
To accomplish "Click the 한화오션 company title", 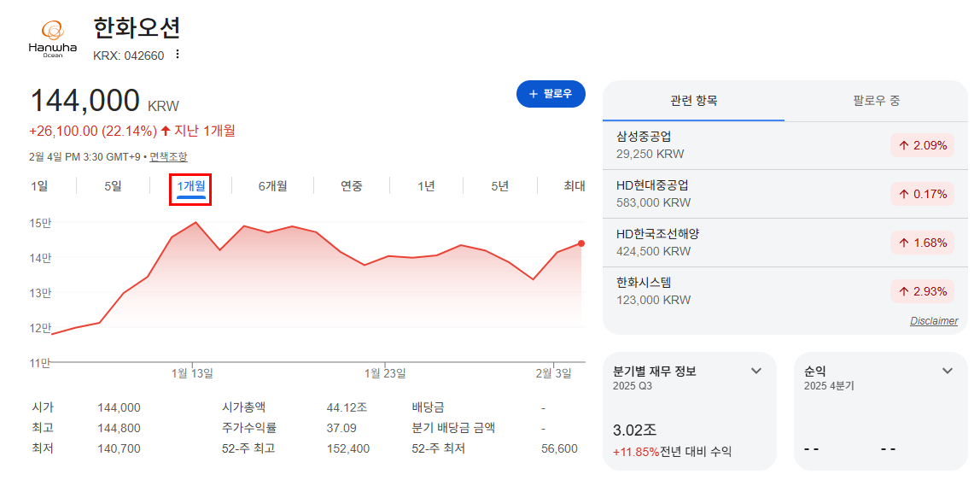I will tap(137, 28).
